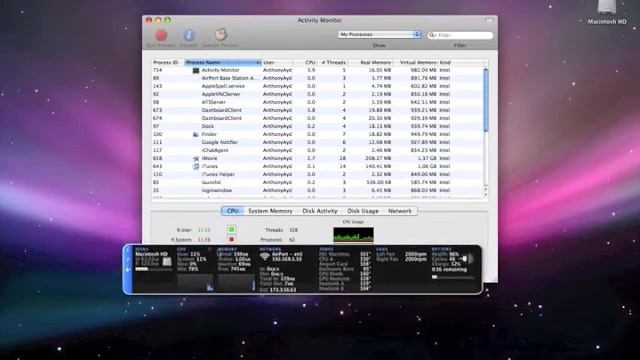Screen dimensions: 640x360
Task: Select the ATSServer process row
Action: (x=318, y=102)
